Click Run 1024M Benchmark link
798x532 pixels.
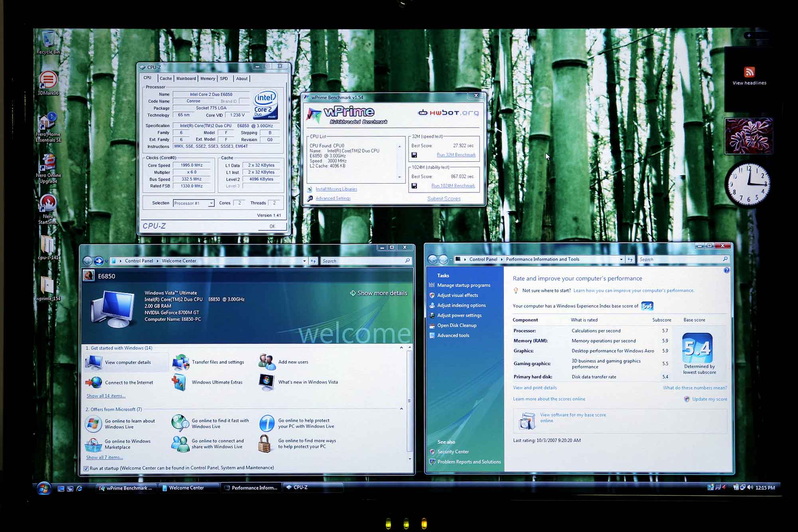(x=453, y=186)
